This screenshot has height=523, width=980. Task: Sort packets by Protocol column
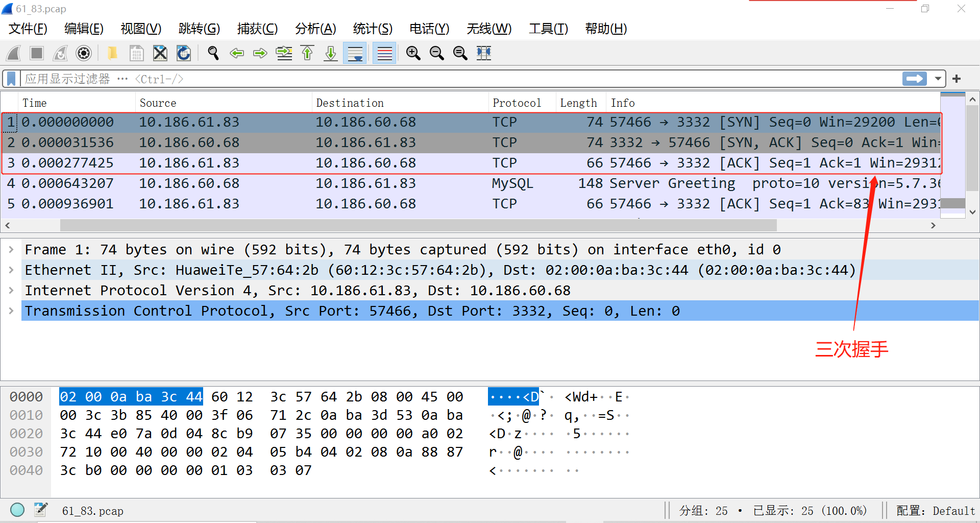click(522, 103)
